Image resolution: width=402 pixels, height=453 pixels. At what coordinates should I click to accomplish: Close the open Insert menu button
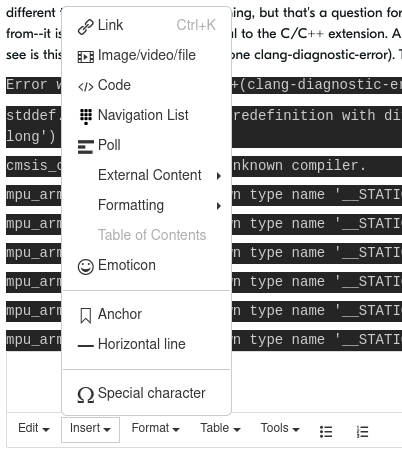point(90,430)
